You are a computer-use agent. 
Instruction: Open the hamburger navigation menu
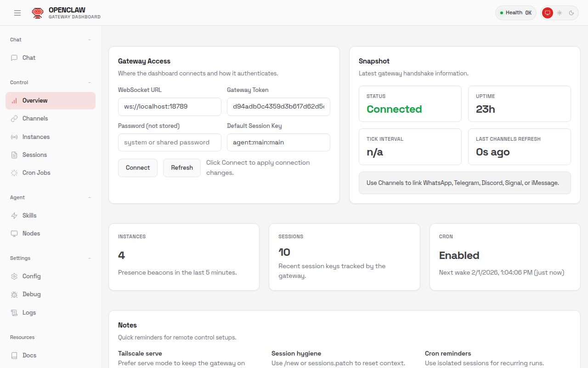[x=17, y=12]
